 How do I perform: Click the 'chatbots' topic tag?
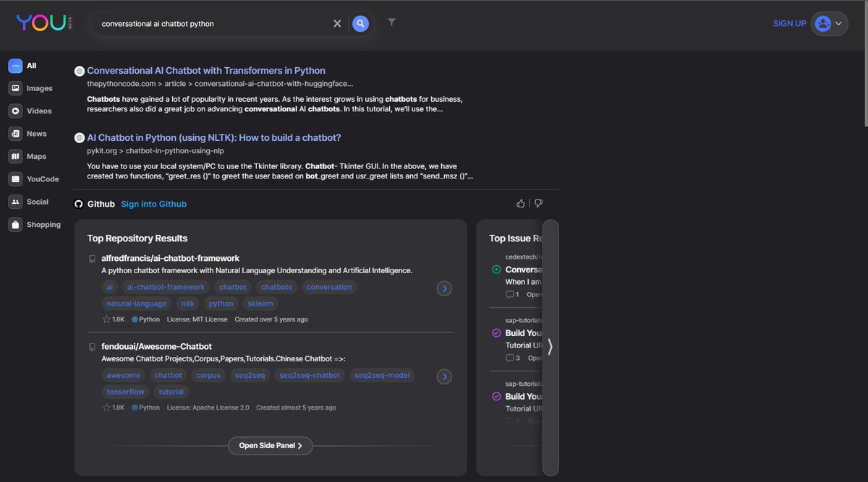pyautogui.click(x=276, y=288)
